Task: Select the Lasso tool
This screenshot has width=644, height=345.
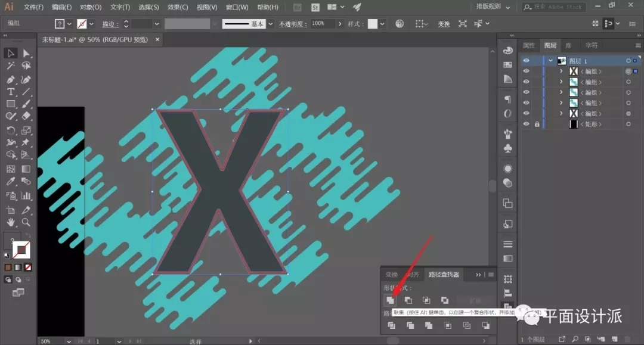Action: coord(26,66)
